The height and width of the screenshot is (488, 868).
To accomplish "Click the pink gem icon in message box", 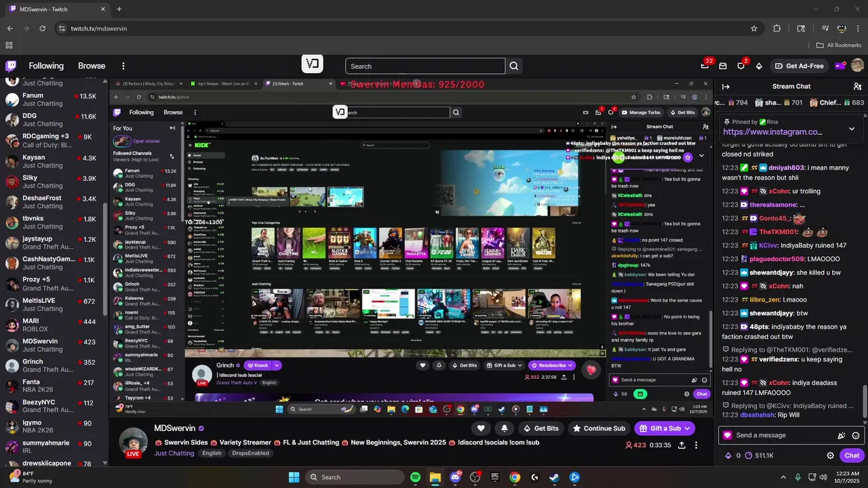I will [x=728, y=435].
